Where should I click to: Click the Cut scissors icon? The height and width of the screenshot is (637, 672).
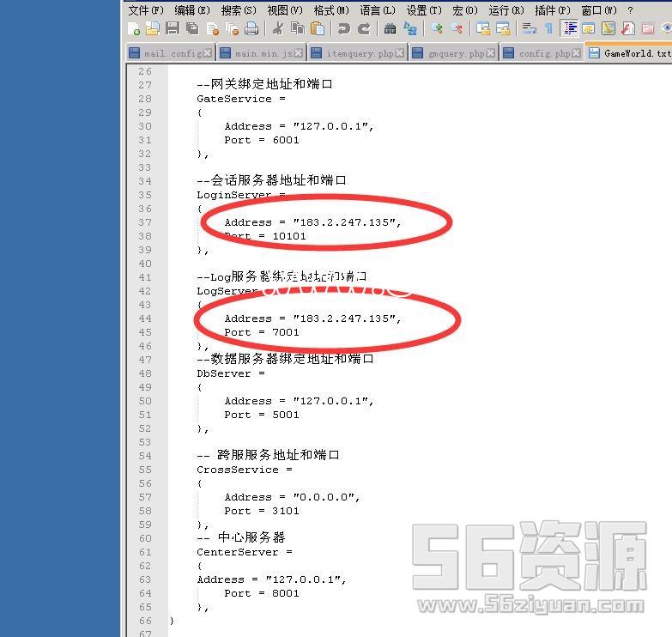(x=278, y=28)
